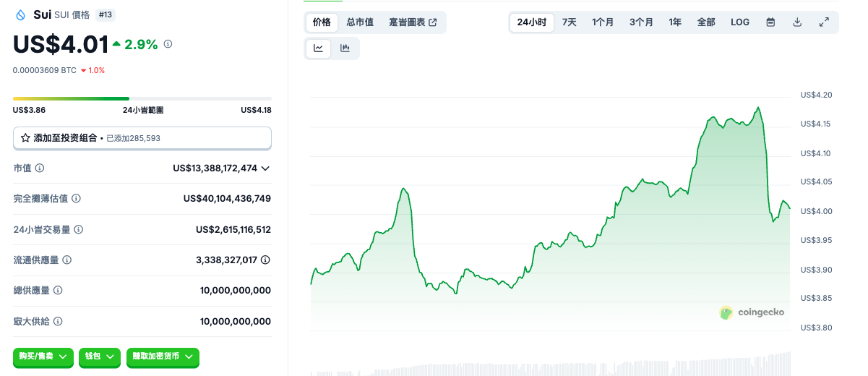This screenshot has width=868, height=376.
Task: Click the star icon to add to portfolio
Action: click(25, 137)
